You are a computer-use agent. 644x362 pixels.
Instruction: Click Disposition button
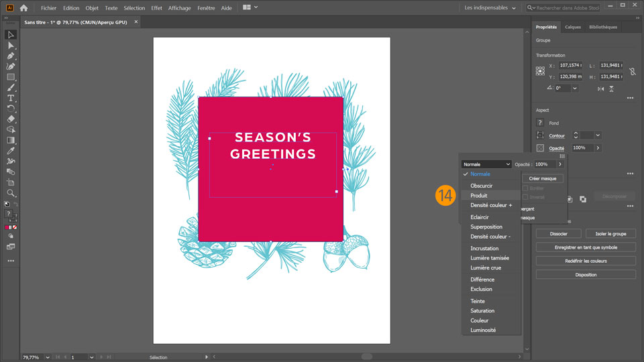click(x=586, y=275)
